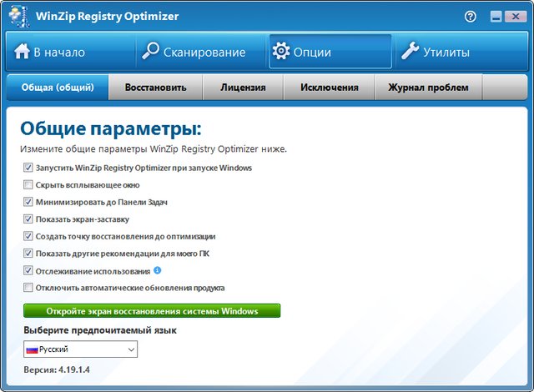This screenshot has height=392, width=534.
Task: Click the gear icon for Опции
Action: pos(281,52)
